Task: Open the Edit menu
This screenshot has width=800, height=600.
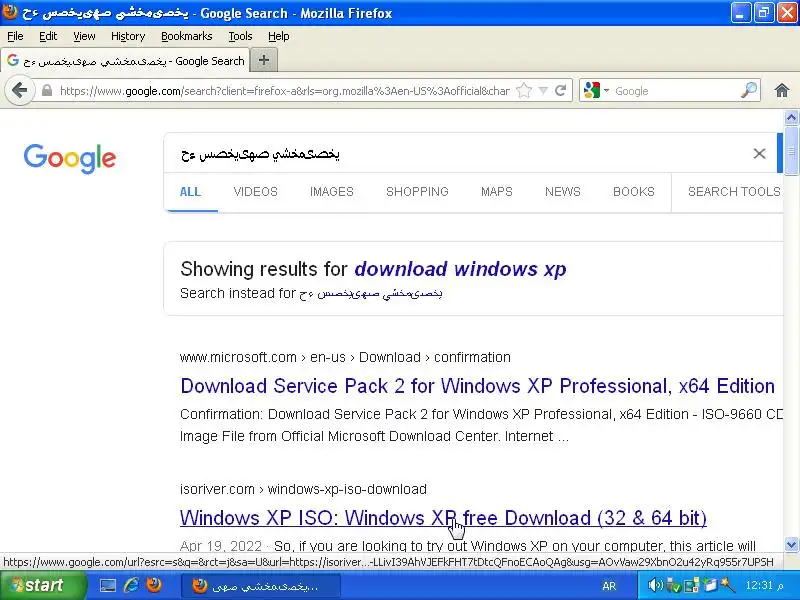Action: 48,36
